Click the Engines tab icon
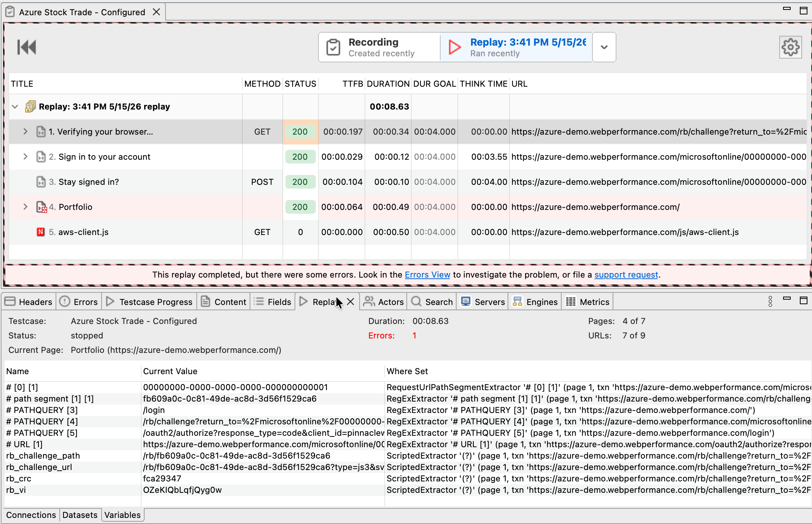Screen dimensions: 812x524 click(x=517, y=302)
